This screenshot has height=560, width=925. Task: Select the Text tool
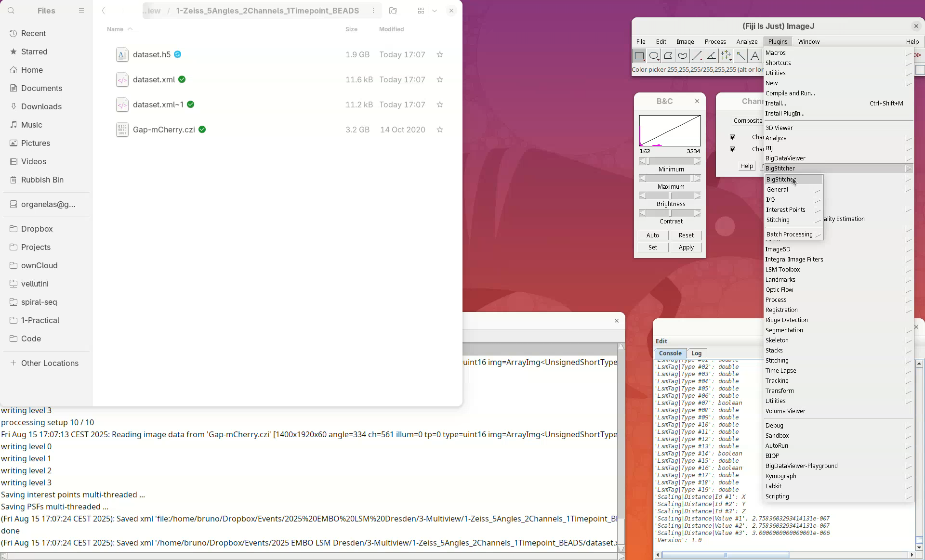755,56
